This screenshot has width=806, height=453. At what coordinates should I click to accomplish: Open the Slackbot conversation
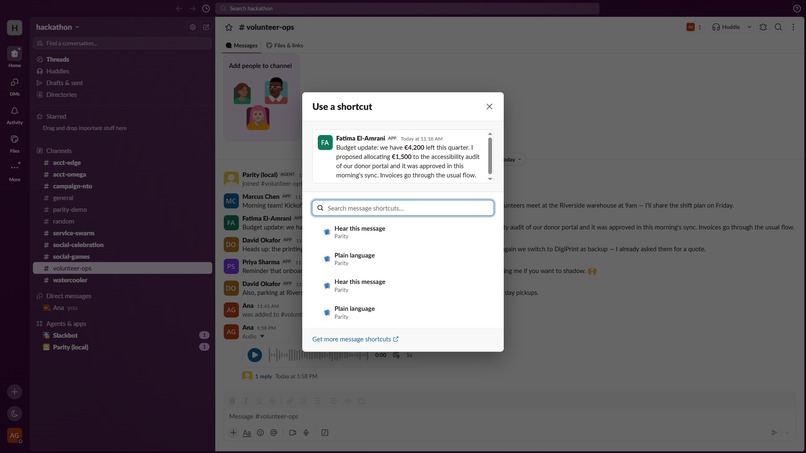pos(122,335)
